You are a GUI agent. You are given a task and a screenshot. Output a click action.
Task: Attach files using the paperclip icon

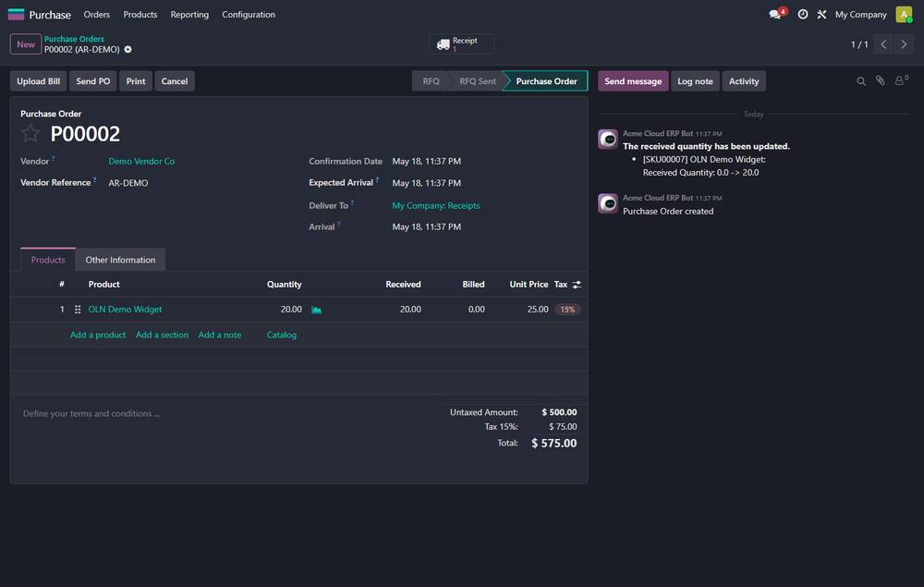tap(880, 80)
